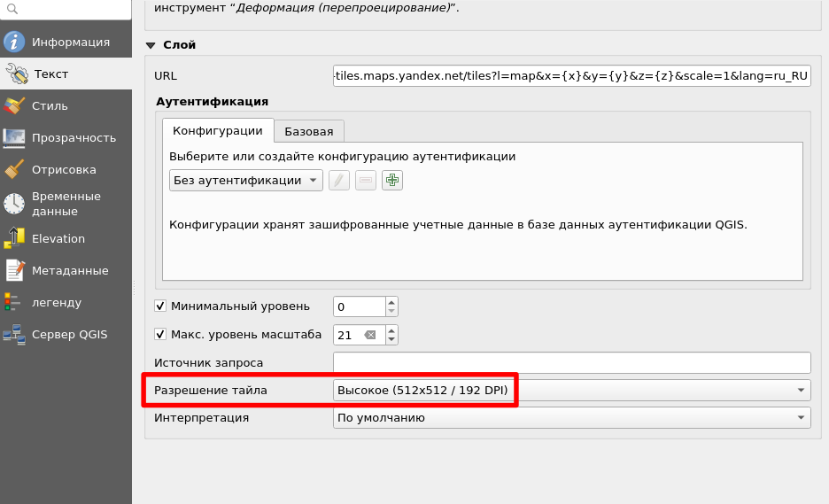Open the Прозрачность section
The image size is (829, 504).
point(66,138)
